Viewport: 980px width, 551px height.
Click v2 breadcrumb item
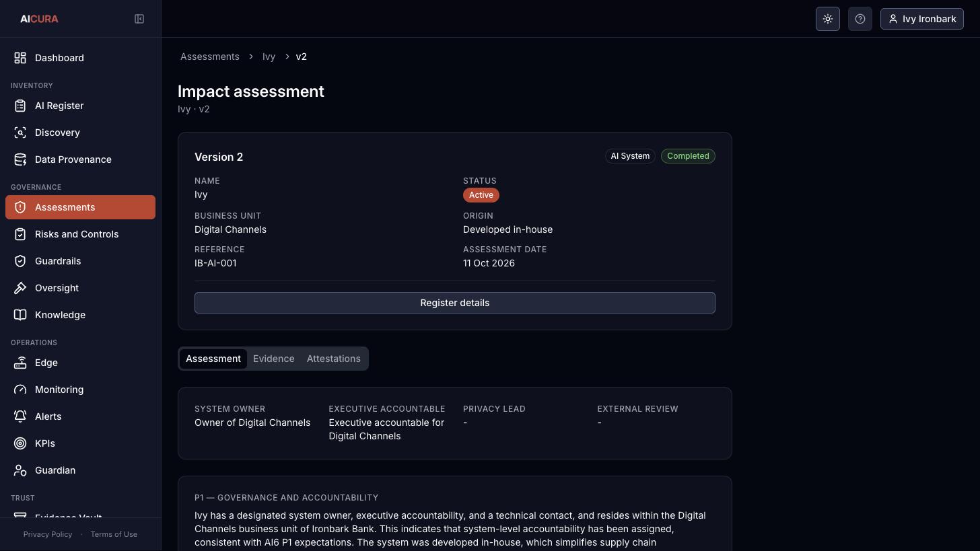pos(302,57)
